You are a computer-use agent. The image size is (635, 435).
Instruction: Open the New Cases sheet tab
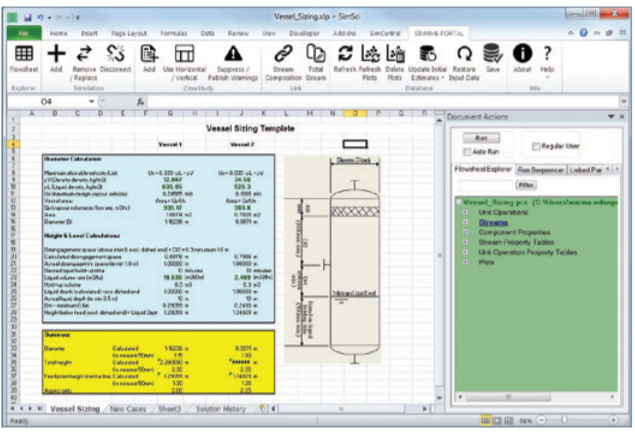pyautogui.click(x=130, y=409)
